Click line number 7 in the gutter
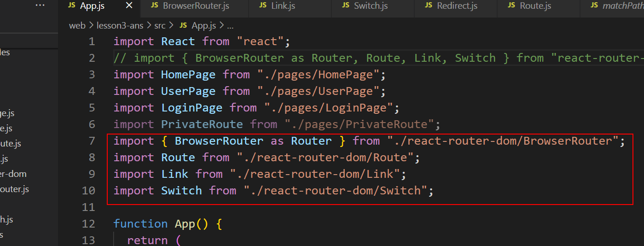644x246 pixels. pyautogui.click(x=91, y=141)
